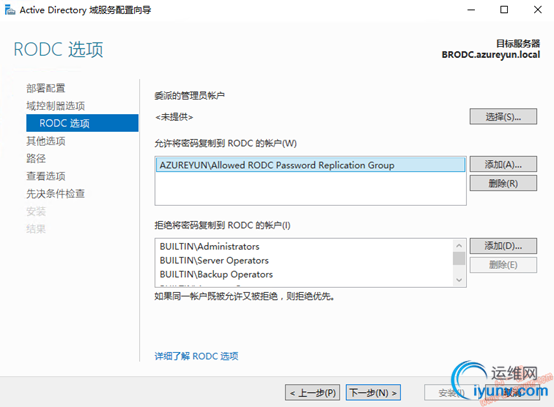Close the configuration wizard window

(537, 10)
